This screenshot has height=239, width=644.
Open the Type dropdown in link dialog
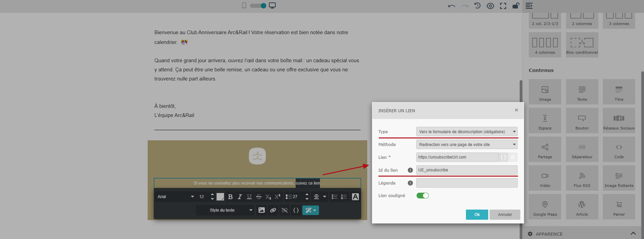(x=467, y=132)
